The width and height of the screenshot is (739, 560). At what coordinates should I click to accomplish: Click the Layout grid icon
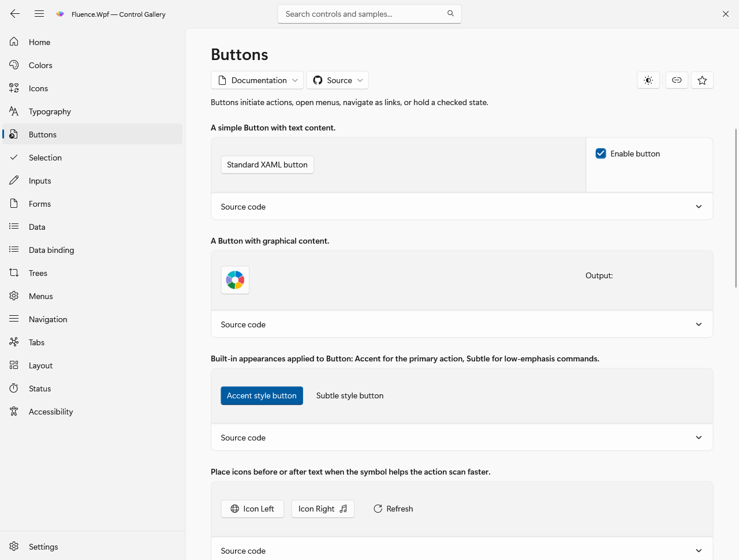(x=14, y=365)
